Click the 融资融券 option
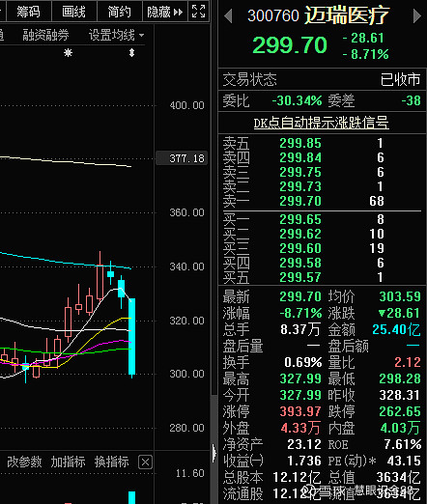Screen dimensions: 427x504 (x=45, y=35)
